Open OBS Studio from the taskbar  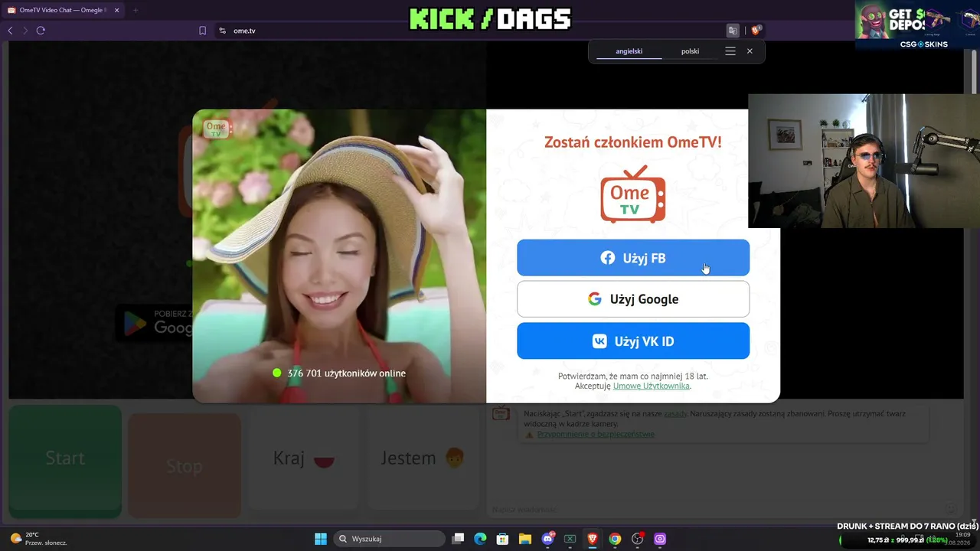[638, 539]
